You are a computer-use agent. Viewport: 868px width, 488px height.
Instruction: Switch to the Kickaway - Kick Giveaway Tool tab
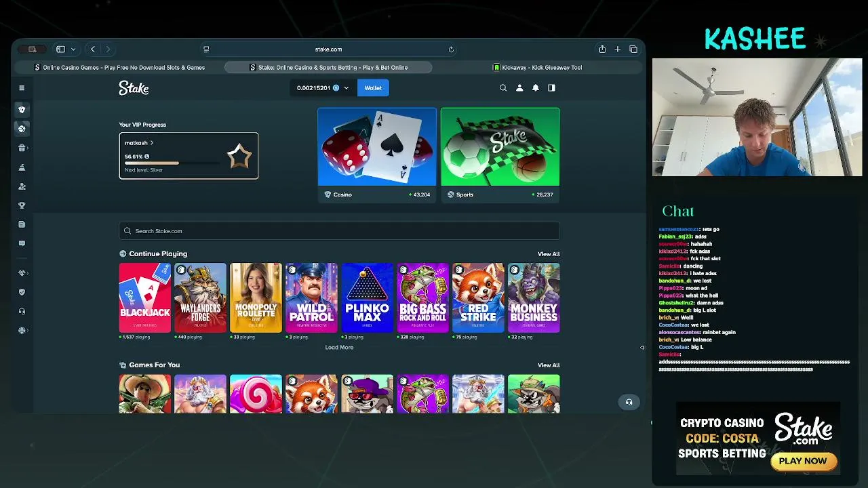click(537, 67)
